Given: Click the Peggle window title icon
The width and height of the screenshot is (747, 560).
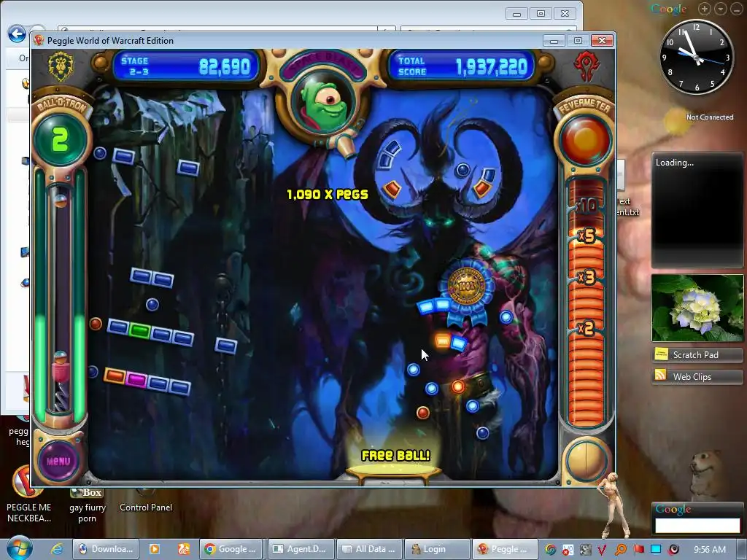Looking at the screenshot, I should coord(39,41).
